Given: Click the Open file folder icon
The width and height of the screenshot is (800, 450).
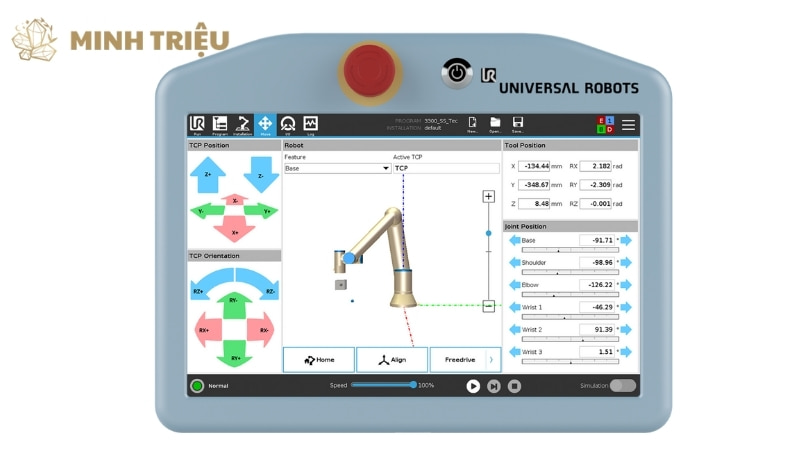Looking at the screenshot, I should click(x=495, y=124).
